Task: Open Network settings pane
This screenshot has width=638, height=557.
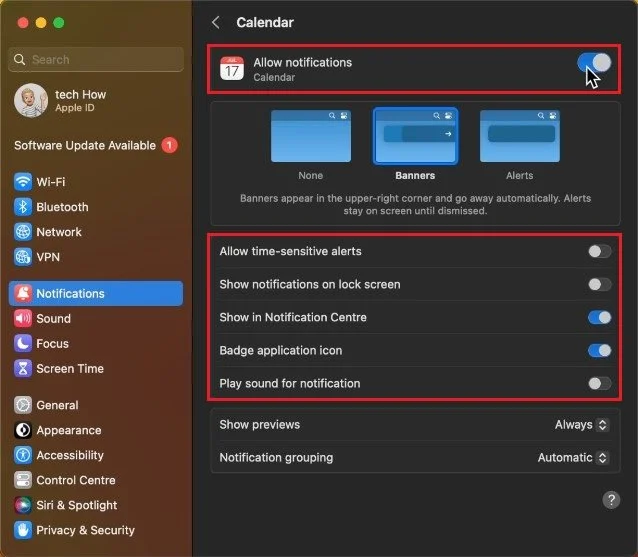Action: pyautogui.click(x=96, y=232)
